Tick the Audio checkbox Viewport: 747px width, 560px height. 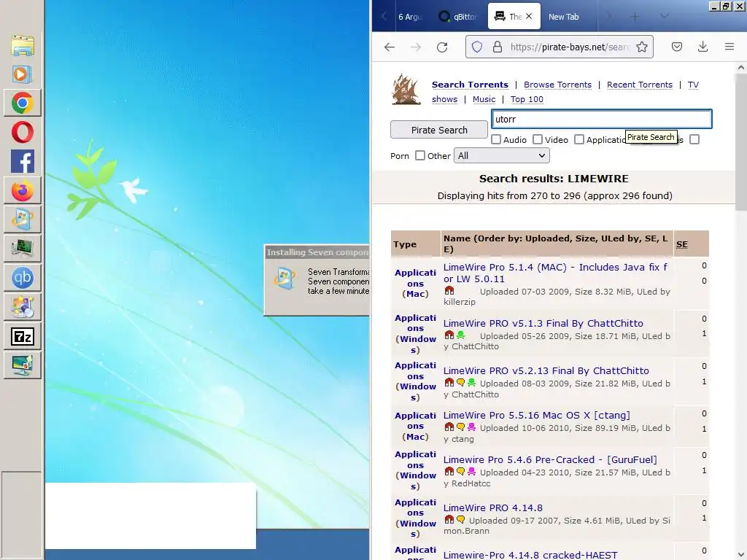496,139
